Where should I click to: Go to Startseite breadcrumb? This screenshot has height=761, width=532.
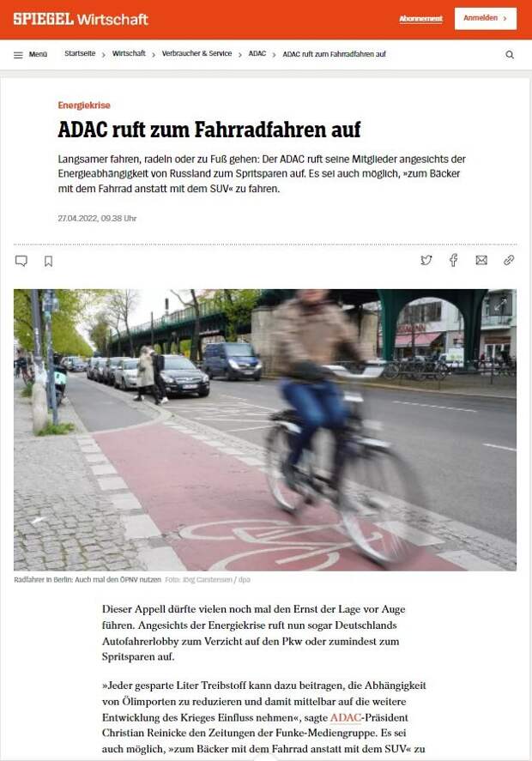80,53
